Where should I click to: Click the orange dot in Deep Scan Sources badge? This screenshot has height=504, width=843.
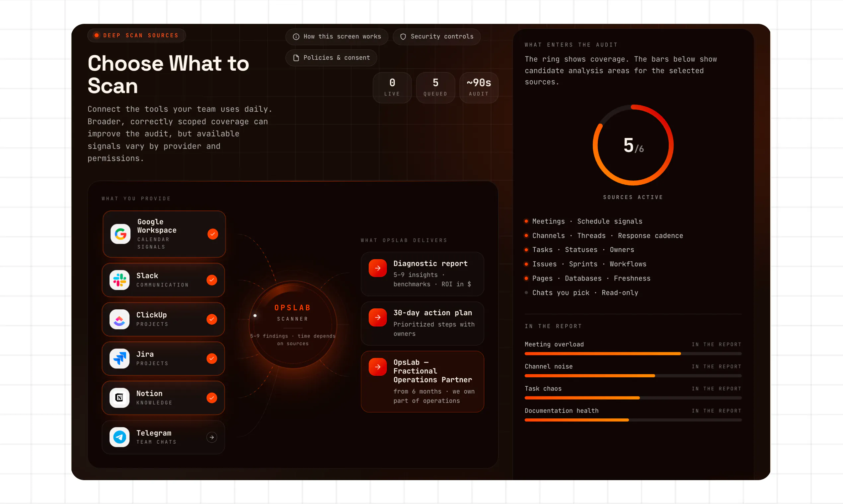pos(97,35)
